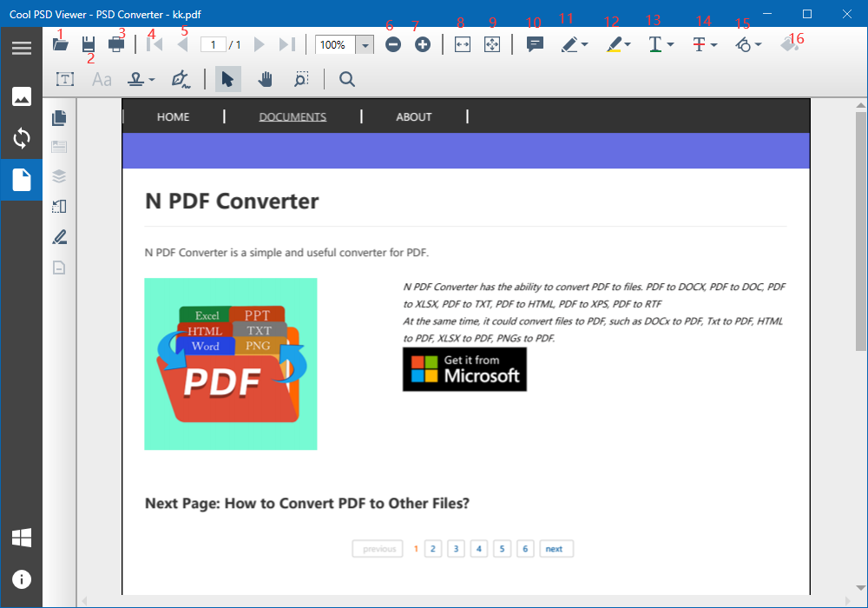Open the image viewer tab in the sidebar

click(x=22, y=96)
